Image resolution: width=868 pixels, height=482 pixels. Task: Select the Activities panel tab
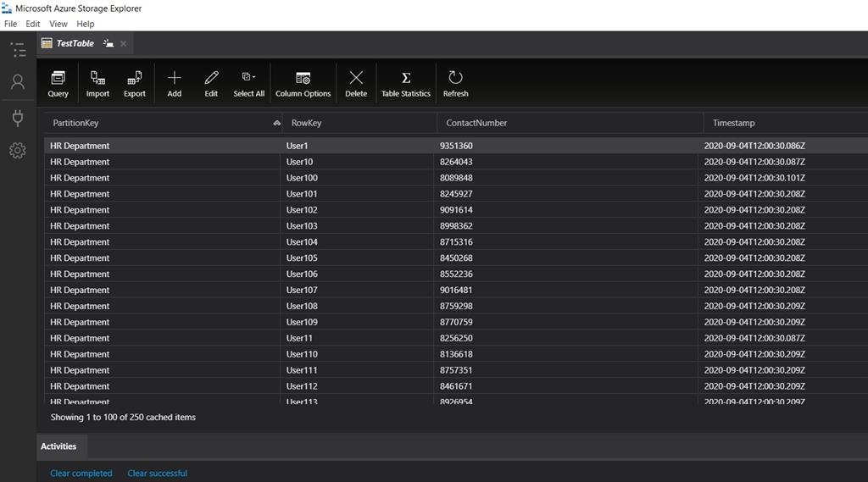point(58,446)
